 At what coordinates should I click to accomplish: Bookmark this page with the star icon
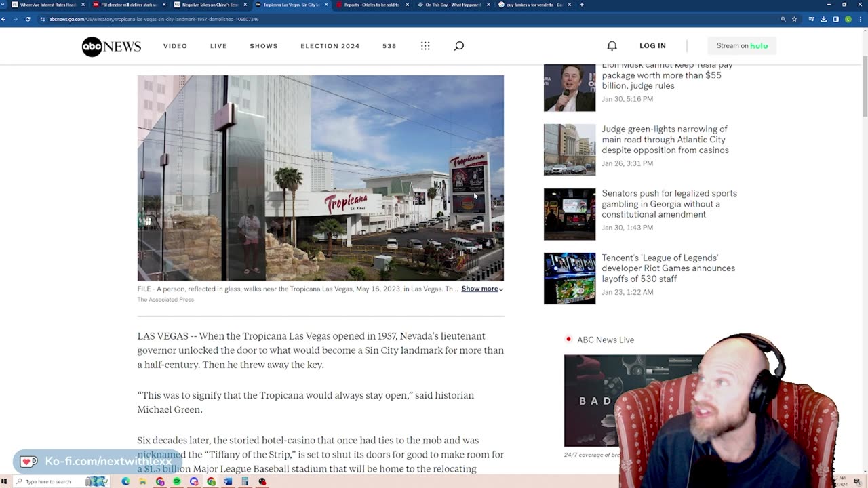tap(794, 19)
